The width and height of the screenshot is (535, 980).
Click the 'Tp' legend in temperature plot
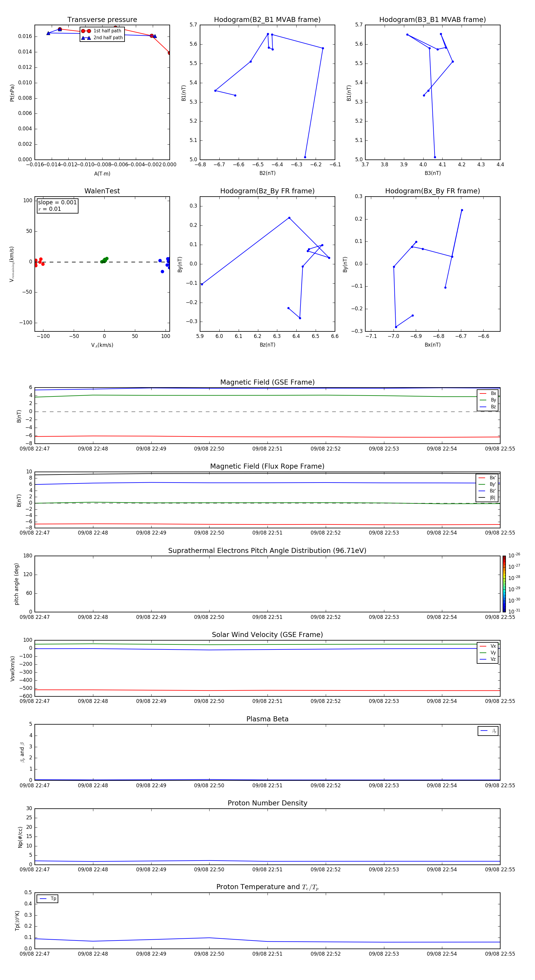(48, 899)
